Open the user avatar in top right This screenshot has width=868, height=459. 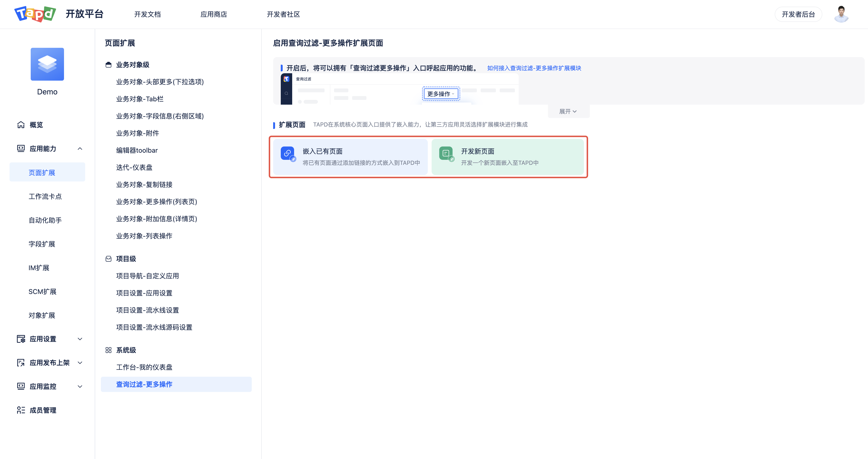click(841, 14)
